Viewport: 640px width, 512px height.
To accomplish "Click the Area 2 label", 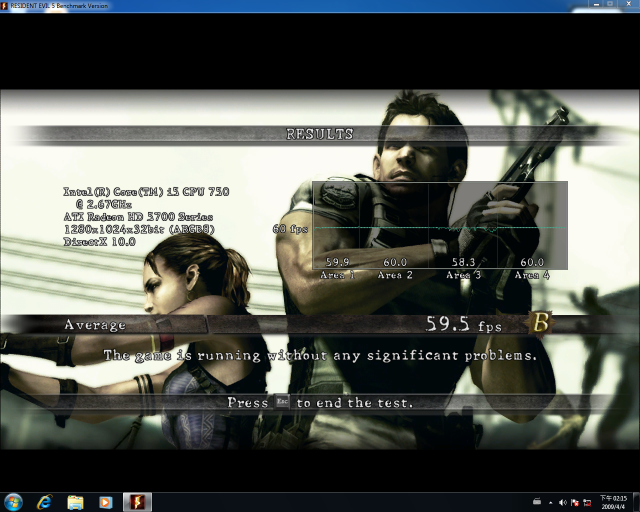I will pos(395,275).
